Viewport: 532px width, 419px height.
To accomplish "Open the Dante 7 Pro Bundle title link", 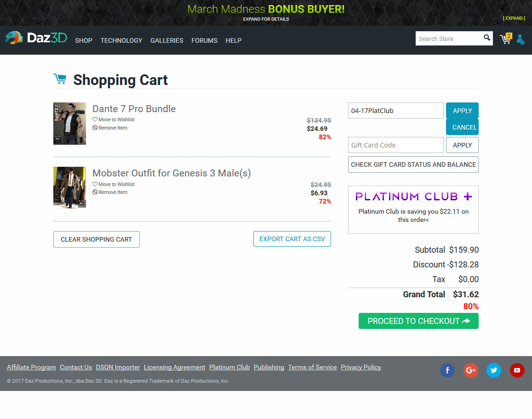I will (x=134, y=109).
